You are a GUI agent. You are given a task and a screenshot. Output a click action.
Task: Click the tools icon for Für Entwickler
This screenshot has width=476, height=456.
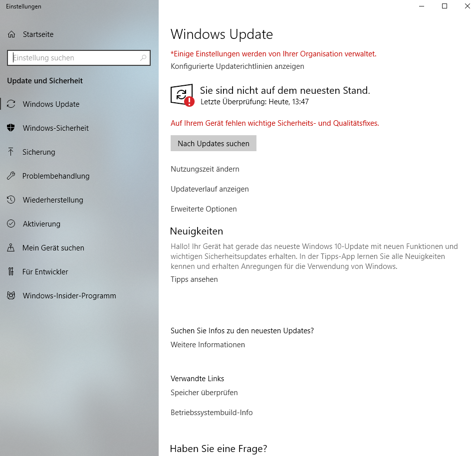tap(11, 272)
